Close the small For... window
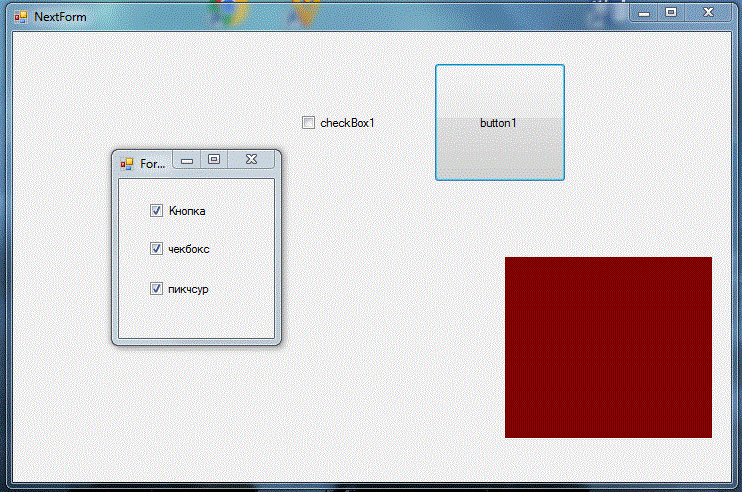The image size is (742, 492). (x=251, y=160)
